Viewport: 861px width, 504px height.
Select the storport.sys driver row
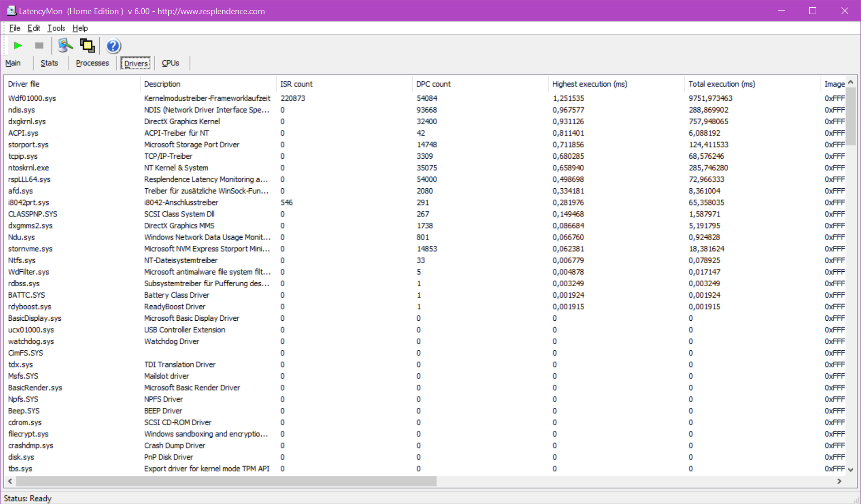[x=426, y=145]
